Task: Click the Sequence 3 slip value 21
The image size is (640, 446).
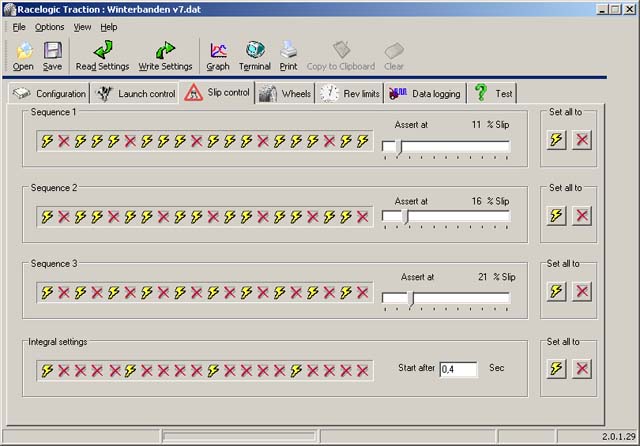Action: click(x=482, y=277)
